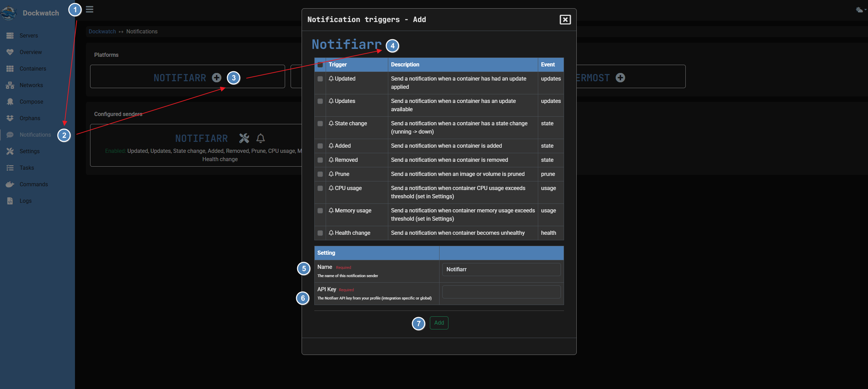Click the Prune trigger bell icon

point(331,174)
